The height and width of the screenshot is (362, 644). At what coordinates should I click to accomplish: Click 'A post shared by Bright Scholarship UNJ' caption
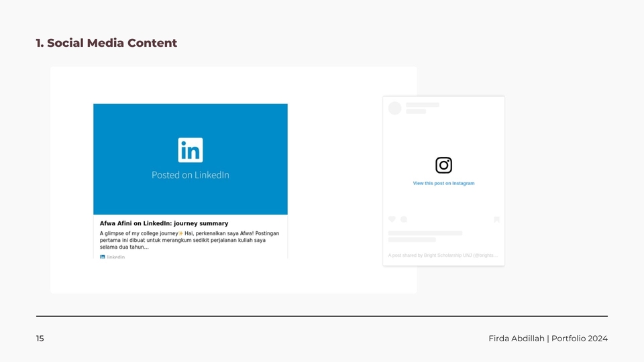point(443,255)
